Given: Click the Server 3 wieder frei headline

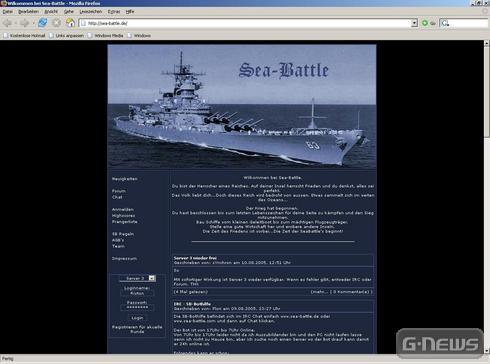Looking at the screenshot, I should point(195,258).
